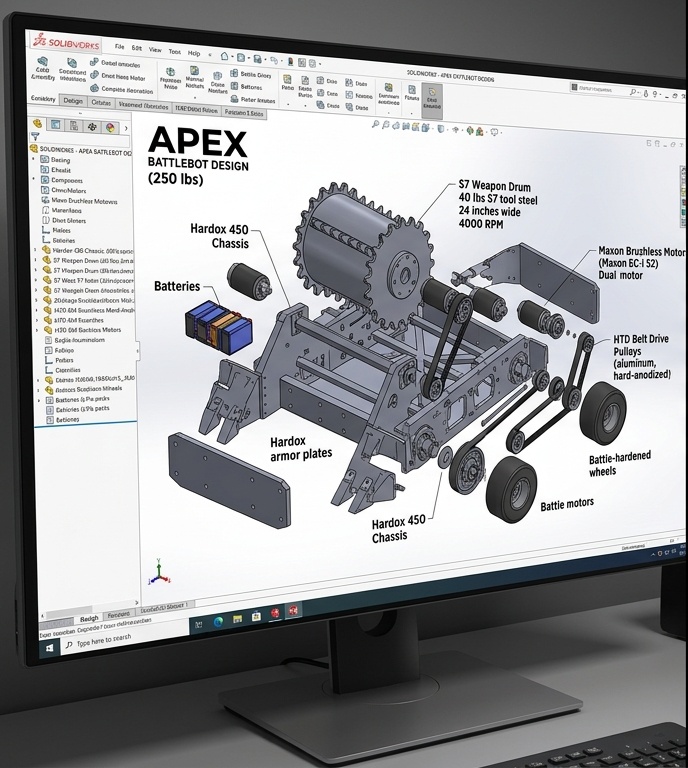688x768 pixels.
Task: Click the Zoom to Area icon in view toolbar
Action: pos(385,125)
